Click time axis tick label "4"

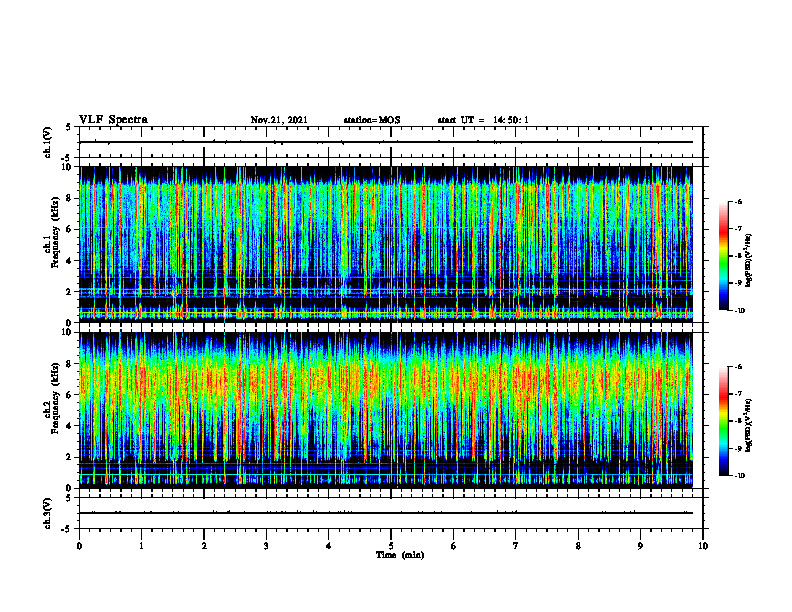pos(329,546)
